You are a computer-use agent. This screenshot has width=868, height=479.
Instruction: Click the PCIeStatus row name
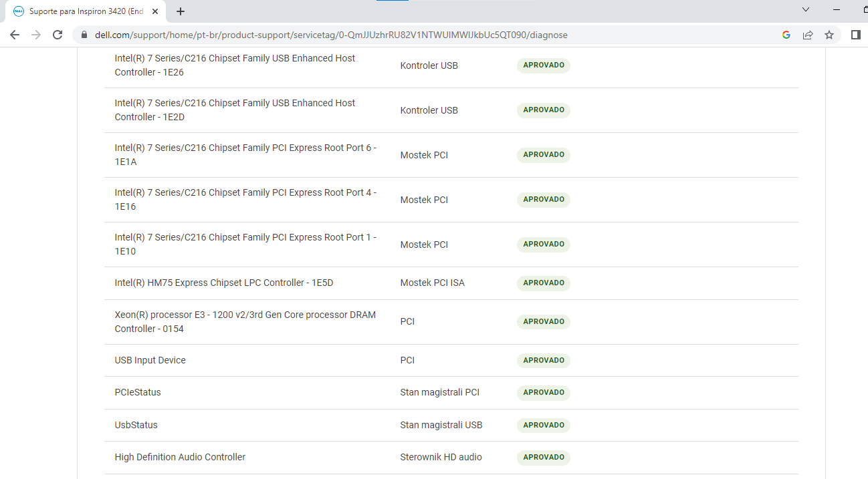point(138,393)
